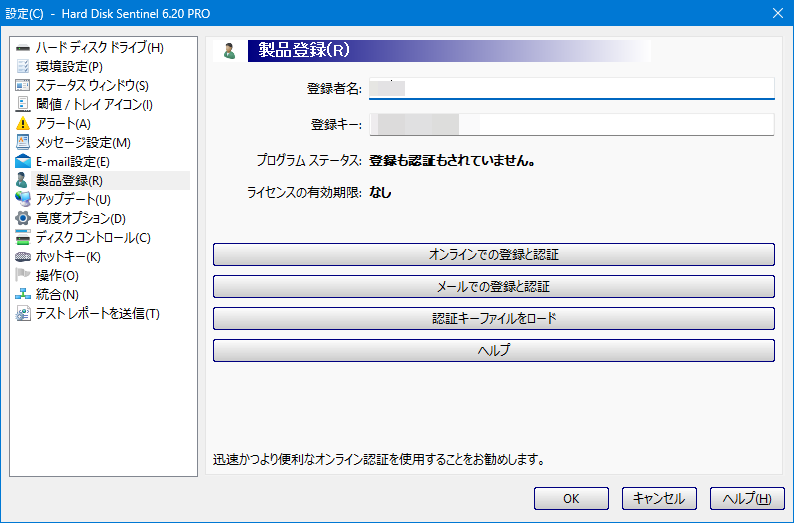Select 製品登録(R) in sidebar list

coord(69,180)
